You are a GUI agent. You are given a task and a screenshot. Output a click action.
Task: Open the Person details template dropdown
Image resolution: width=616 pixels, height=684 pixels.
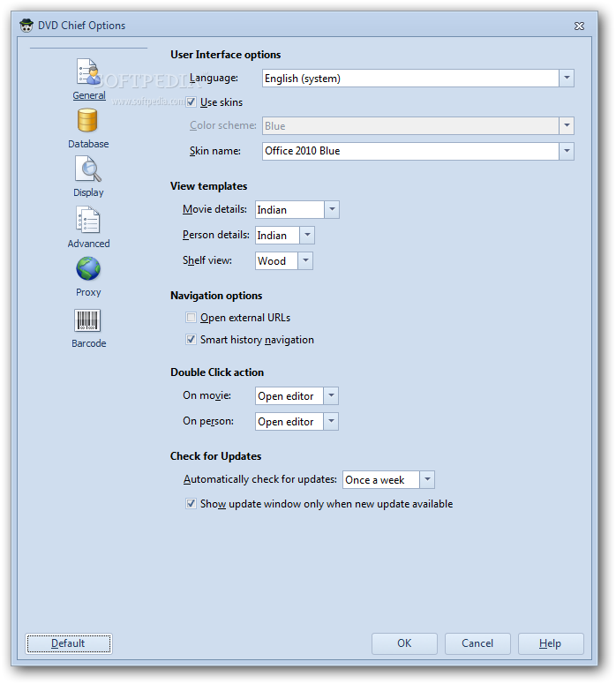(x=307, y=235)
